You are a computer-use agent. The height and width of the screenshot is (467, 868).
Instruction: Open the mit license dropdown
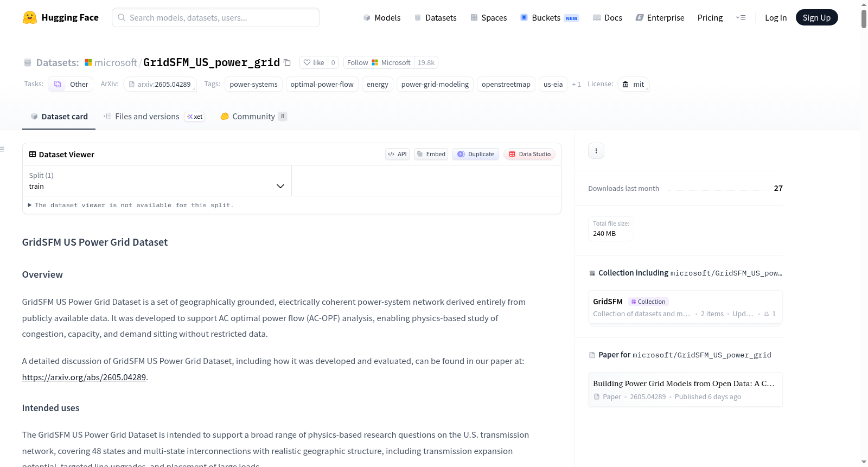pos(634,85)
